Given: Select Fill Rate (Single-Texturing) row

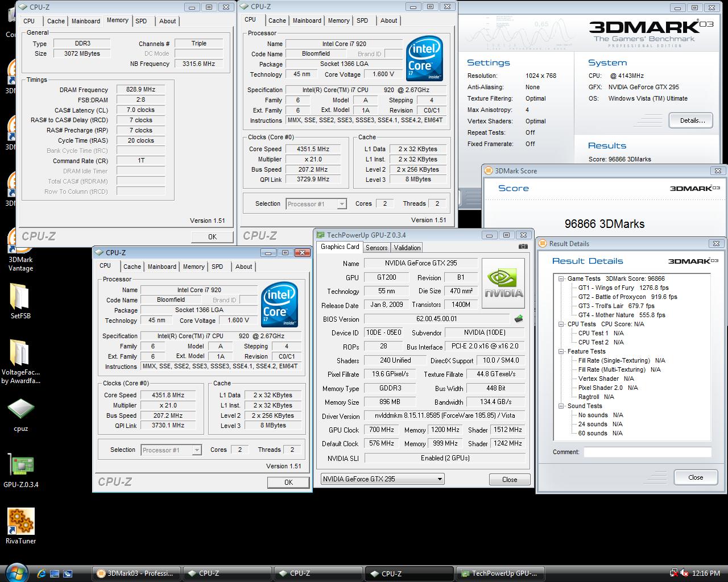Looking at the screenshot, I should [622, 360].
